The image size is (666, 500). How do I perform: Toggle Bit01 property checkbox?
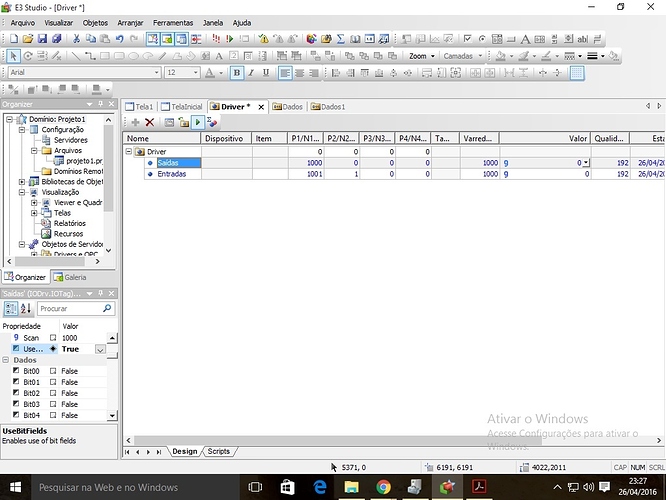coord(53,382)
